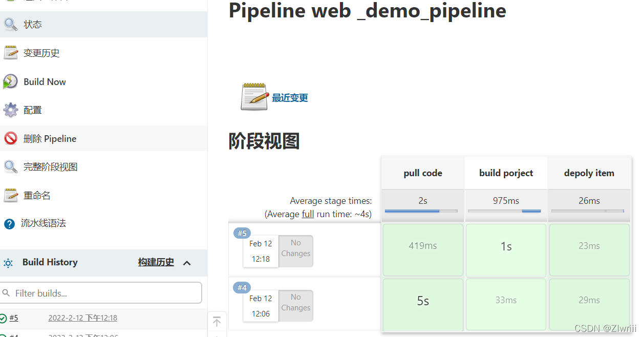Click the Pipeline web _demo_pipeline heading
The height and width of the screenshot is (337, 644).
pyautogui.click(x=368, y=10)
